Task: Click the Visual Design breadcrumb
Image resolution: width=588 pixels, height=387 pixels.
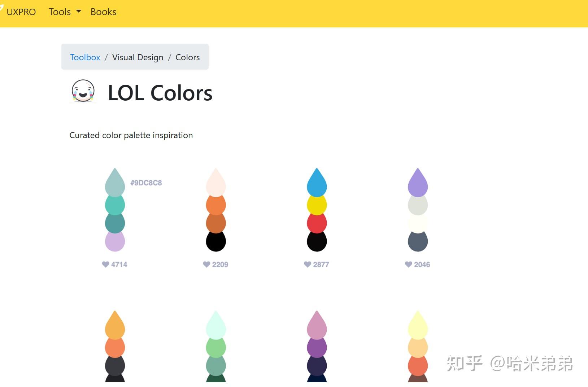Action: [x=138, y=57]
